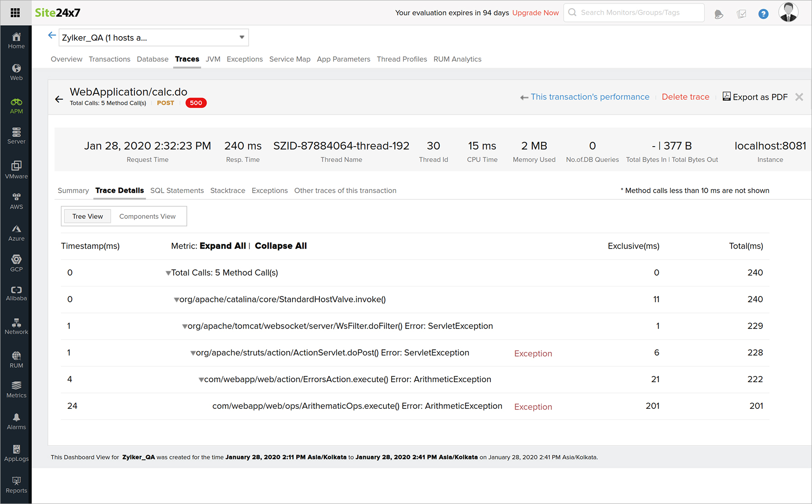The width and height of the screenshot is (812, 504).
Task: Focus the Search Monitors/Groups/Tags field
Action: [634, 13]
